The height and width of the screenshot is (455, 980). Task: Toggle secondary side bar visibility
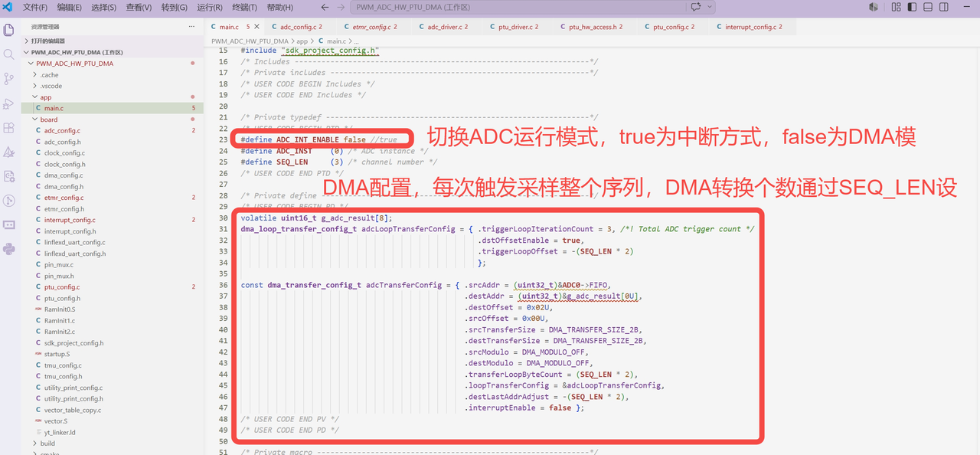[945, 7]
